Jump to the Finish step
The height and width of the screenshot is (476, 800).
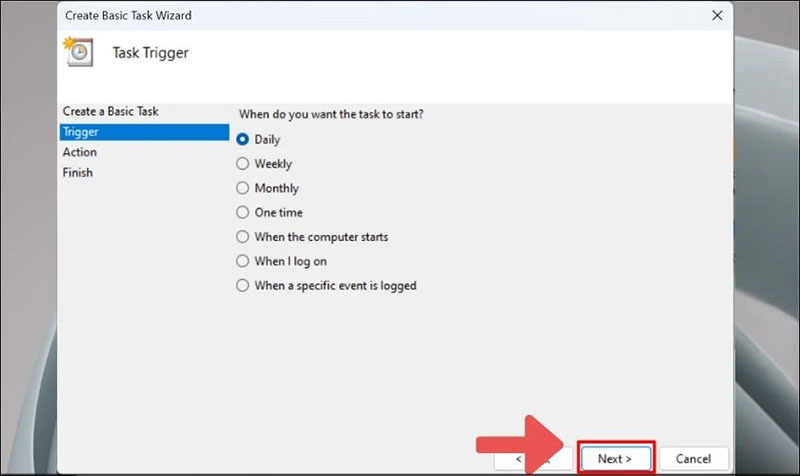click(78, 172)
